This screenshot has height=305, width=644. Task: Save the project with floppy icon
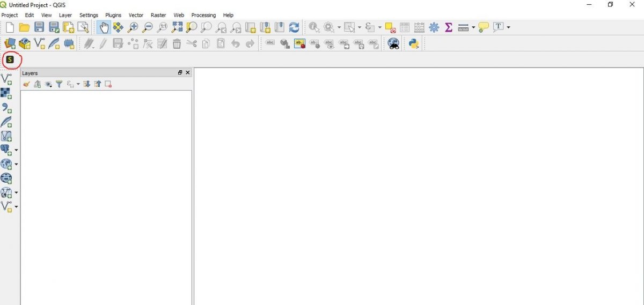[39, 27]
